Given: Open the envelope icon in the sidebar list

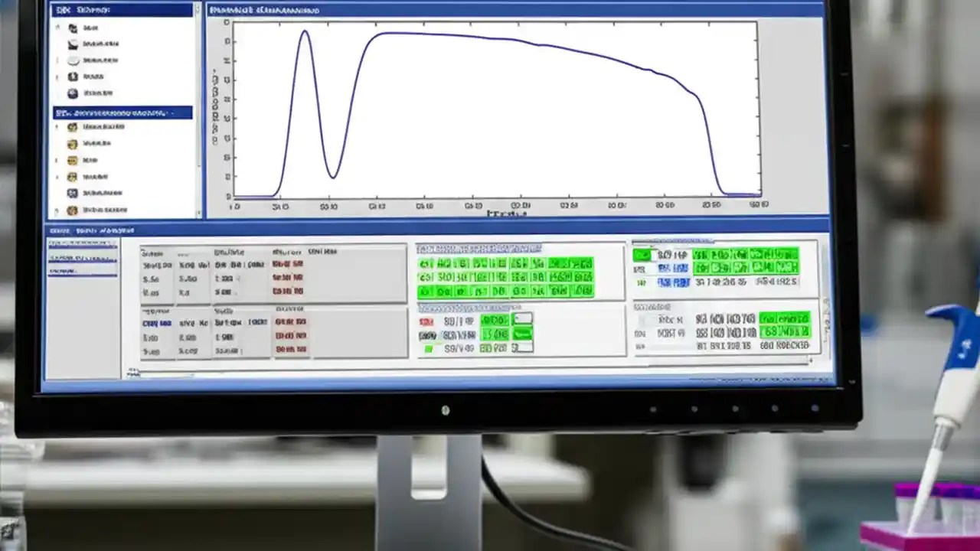Looking at the screenshot, I should tap(72, 44).
